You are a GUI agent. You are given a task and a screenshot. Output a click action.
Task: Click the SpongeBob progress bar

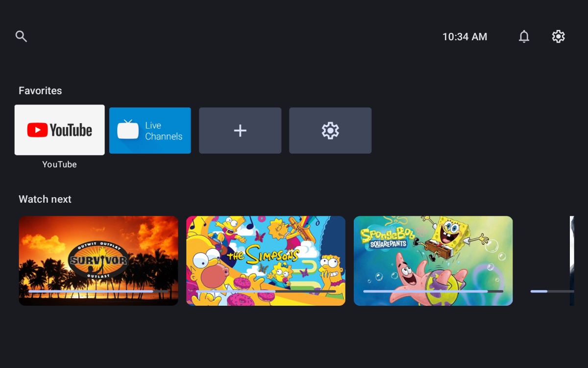pyautogui.click(x=433, y=291)
